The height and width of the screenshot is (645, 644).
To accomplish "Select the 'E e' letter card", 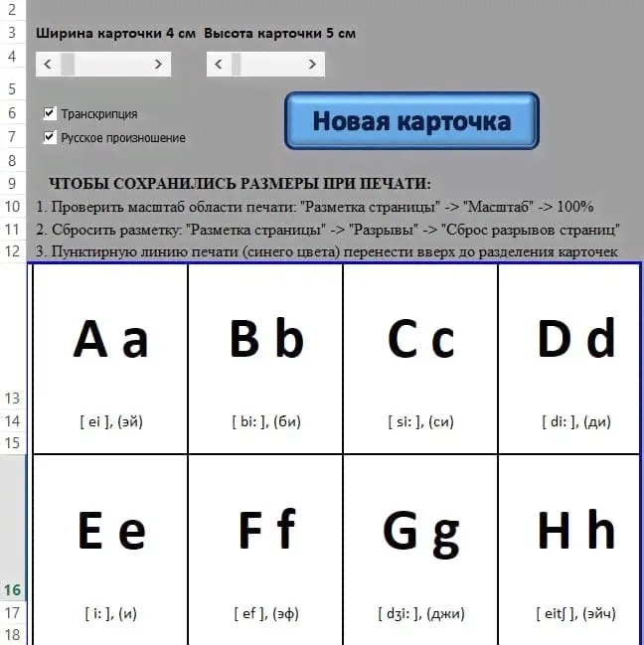I will tap(110, 533).
